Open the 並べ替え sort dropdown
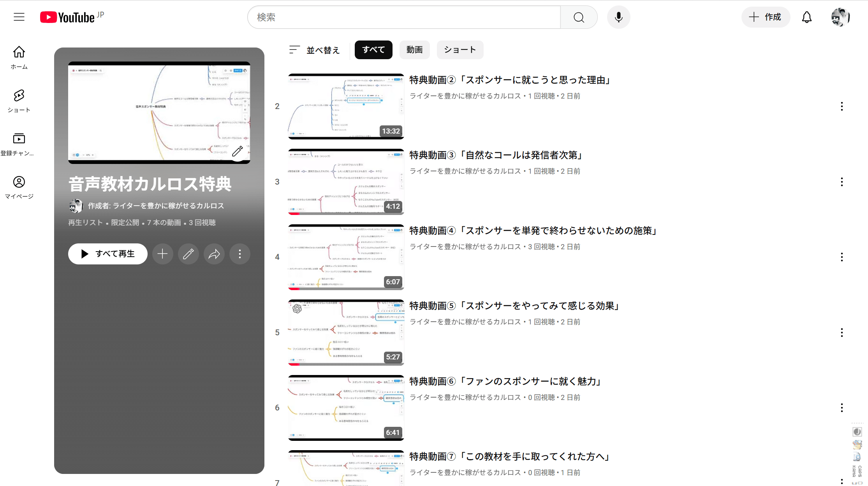The image size is (868, 486). (315, 50)
